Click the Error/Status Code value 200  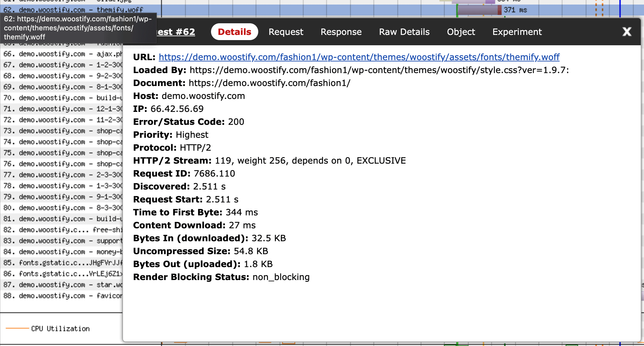[236, 122]
